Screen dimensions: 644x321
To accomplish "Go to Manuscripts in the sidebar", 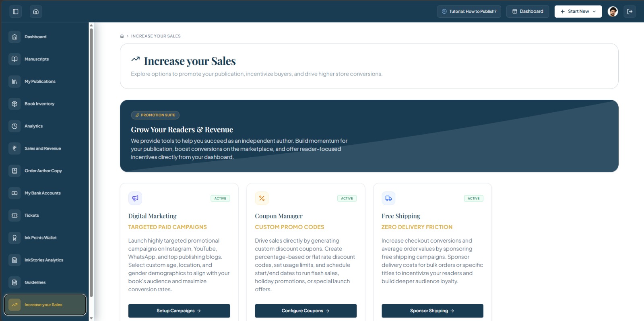I will 44,59.
